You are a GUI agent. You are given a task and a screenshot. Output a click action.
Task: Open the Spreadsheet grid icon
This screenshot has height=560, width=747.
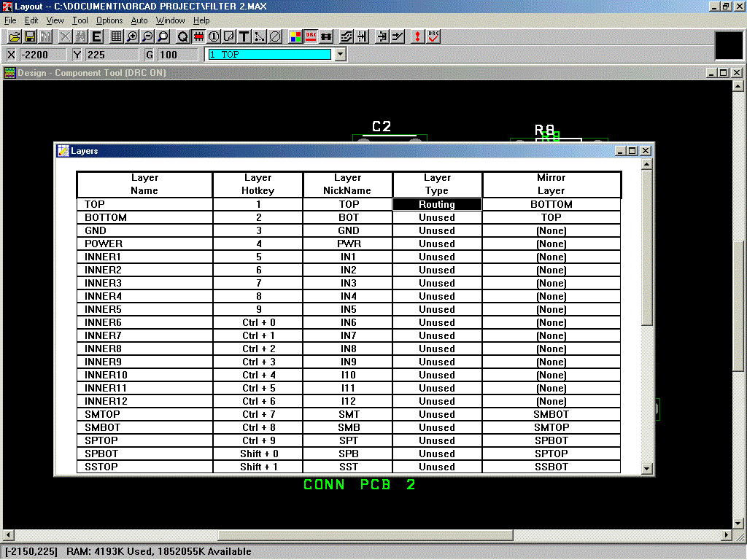coord(116,36)
